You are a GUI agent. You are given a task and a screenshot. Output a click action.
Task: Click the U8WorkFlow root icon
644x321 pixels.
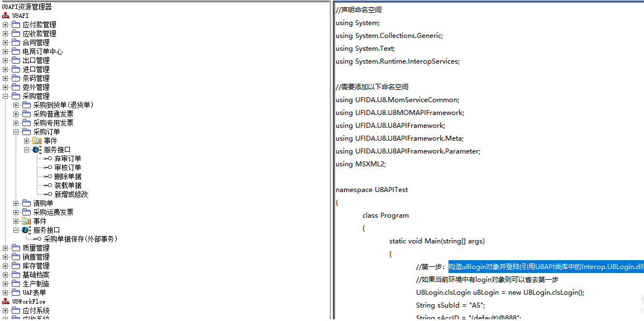pos(6,301)
